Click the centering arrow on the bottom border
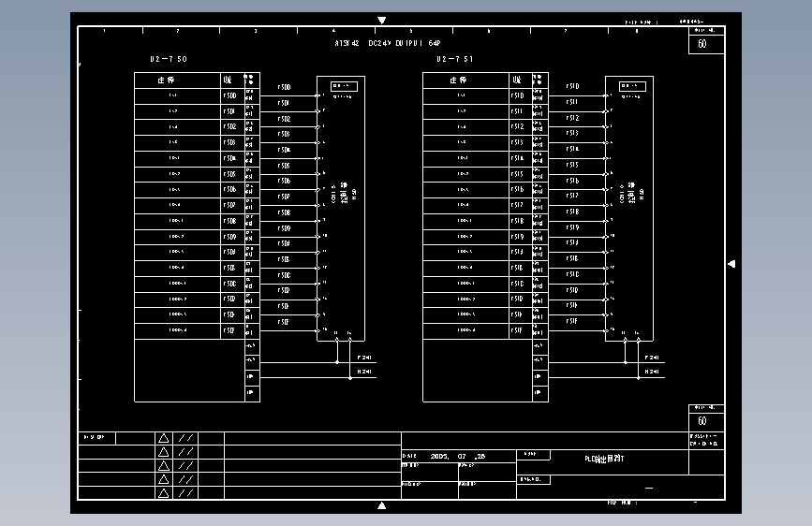This screenshot has width=812, height=526. point(382,505)
